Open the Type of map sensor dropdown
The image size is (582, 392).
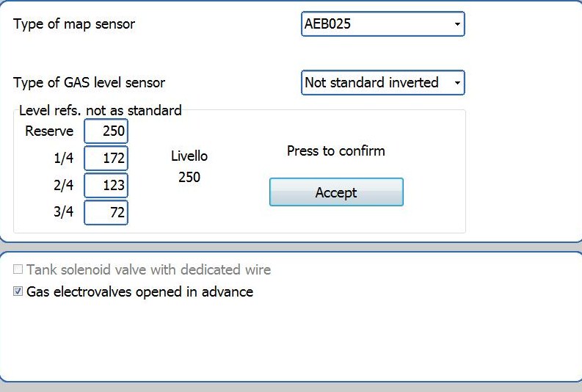tap(382, 24)
